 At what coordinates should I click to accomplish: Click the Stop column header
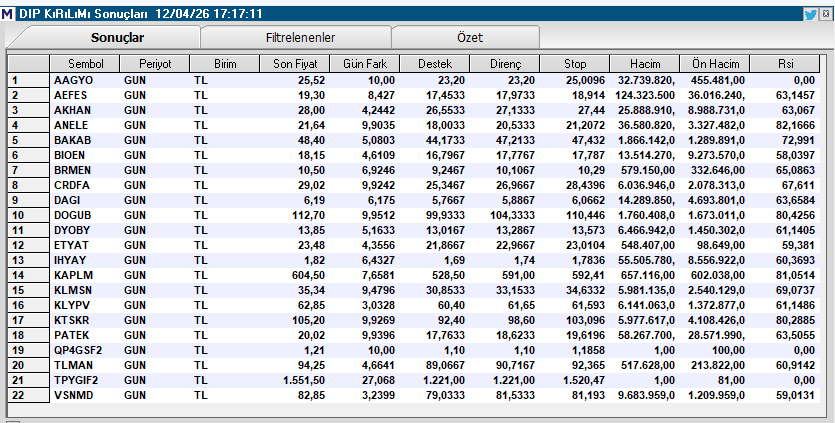[x=575, y=64]
